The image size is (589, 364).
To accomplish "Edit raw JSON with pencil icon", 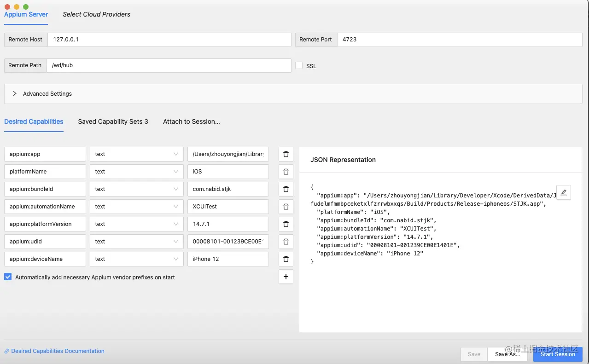I will click(x=564, y=192).
